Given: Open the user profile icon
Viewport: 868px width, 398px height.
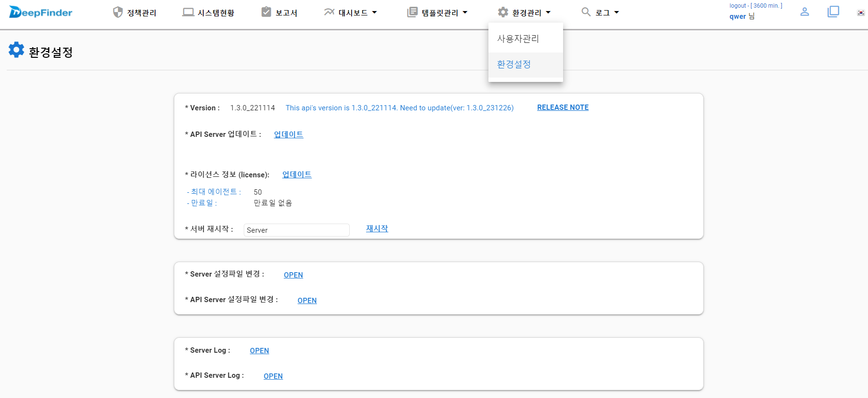Looking at the screenshot, I should [804, 12].
